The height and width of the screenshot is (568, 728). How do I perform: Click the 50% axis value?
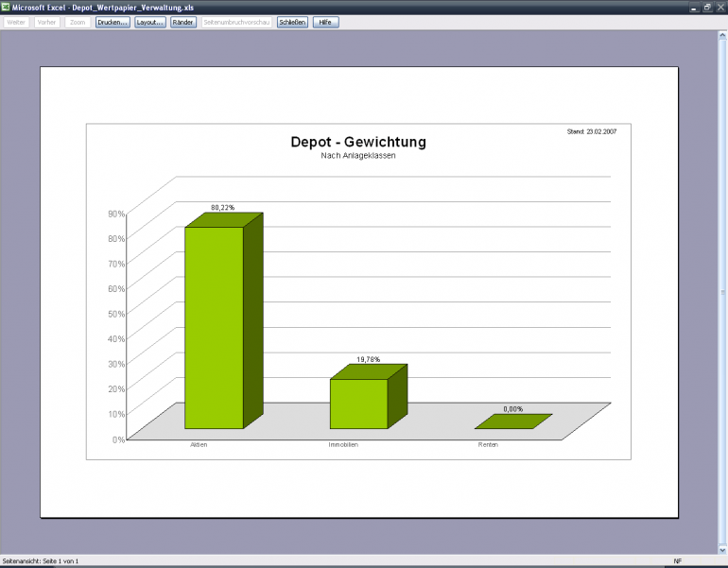(x=116, y=314)
